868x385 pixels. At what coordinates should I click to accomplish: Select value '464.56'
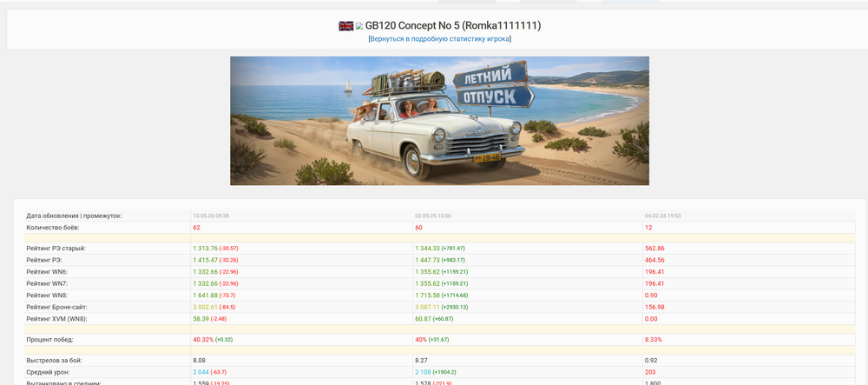654,261
